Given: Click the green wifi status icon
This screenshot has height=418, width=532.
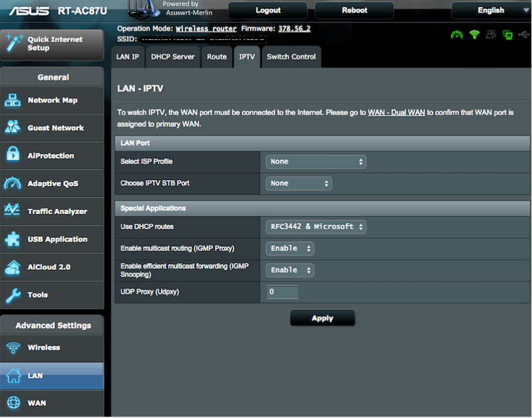Looking at the screenshot, I should 474,34.
